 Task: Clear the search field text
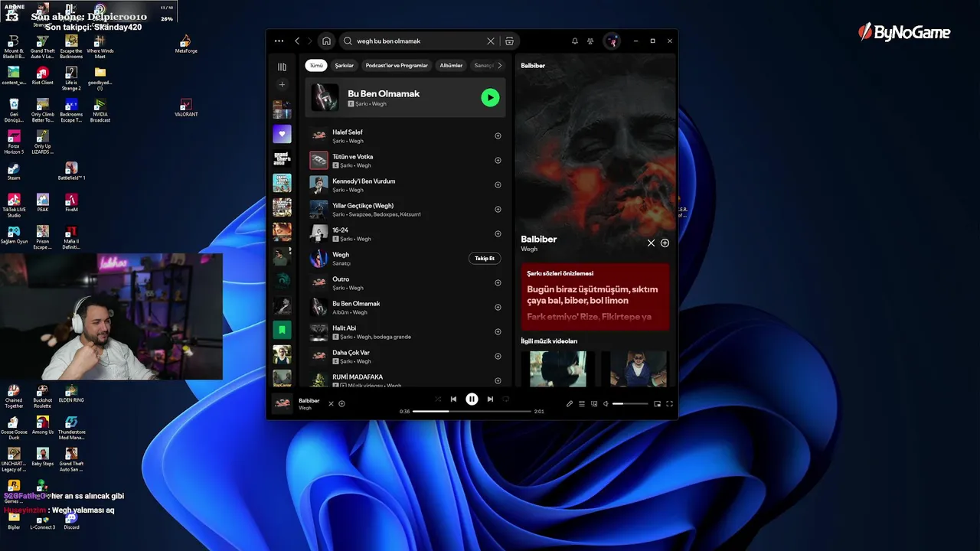click(491, 41)
